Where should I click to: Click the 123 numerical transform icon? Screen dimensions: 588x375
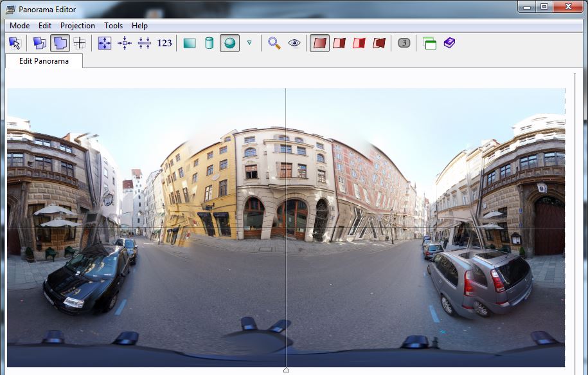(x=165, y=43)
